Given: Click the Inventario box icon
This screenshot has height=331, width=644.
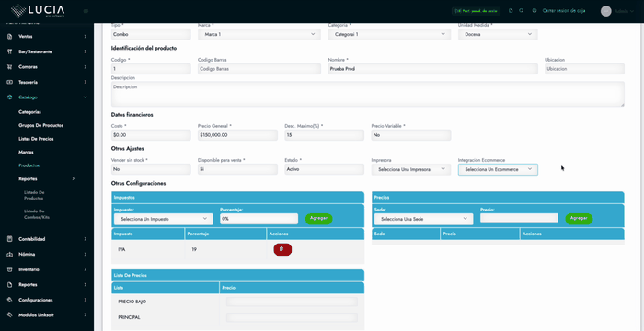Looking at the screenshot, I should coord(10,269).
